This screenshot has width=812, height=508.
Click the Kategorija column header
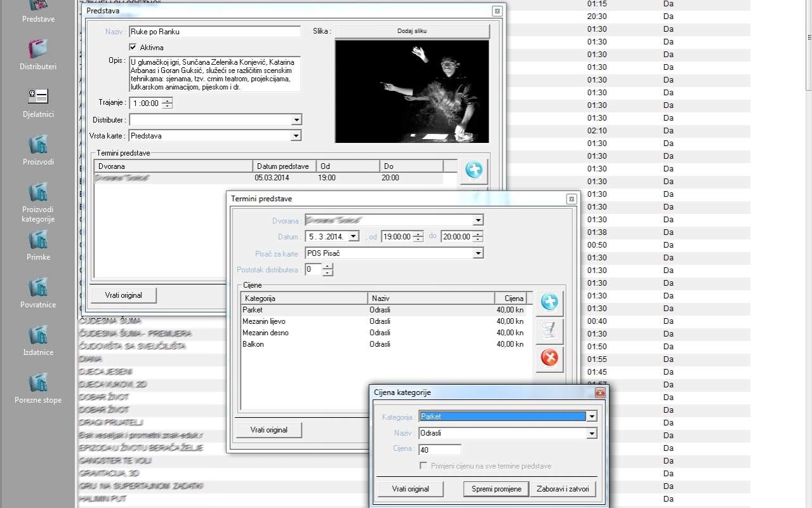click(304, 298)
